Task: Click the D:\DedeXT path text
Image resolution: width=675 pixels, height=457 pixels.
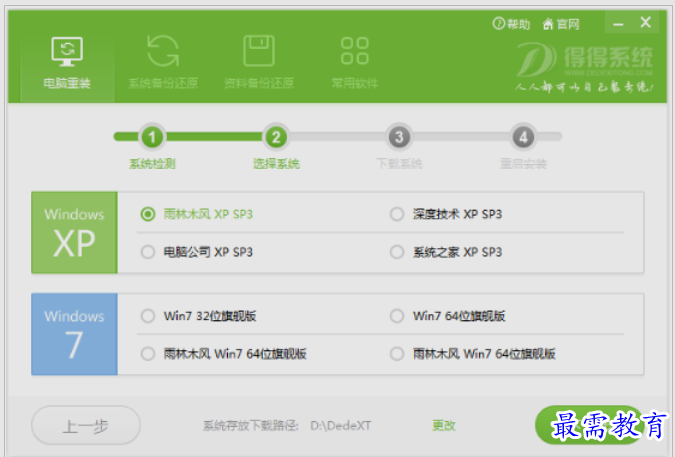Action: click(x=341, y=426)
